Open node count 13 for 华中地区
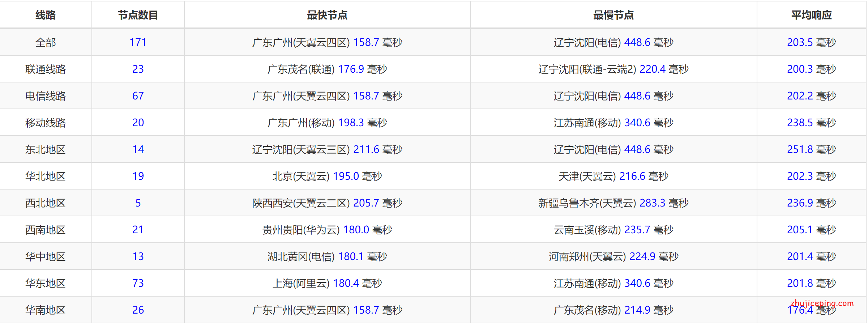Viewport: 868px width, 323px height. coord(138,256)
